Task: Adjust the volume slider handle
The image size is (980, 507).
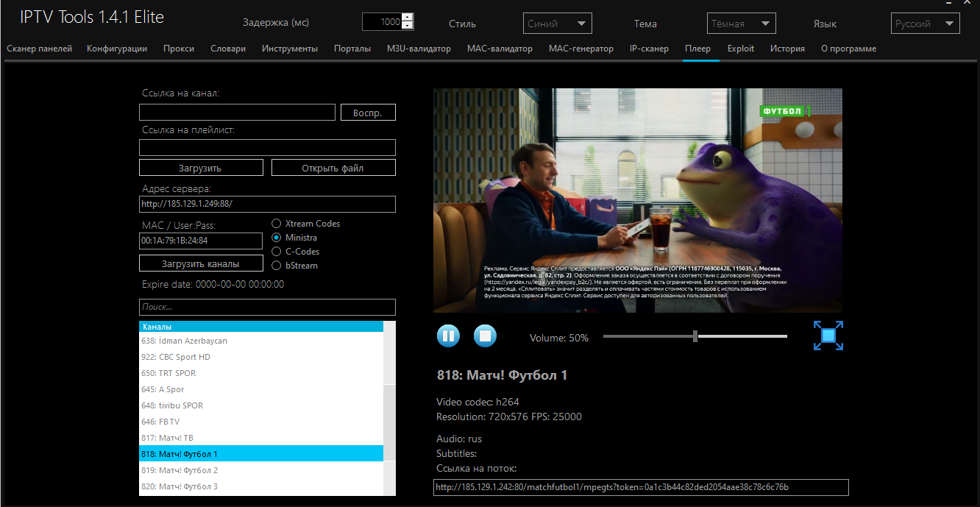Action: coord(695,336)
